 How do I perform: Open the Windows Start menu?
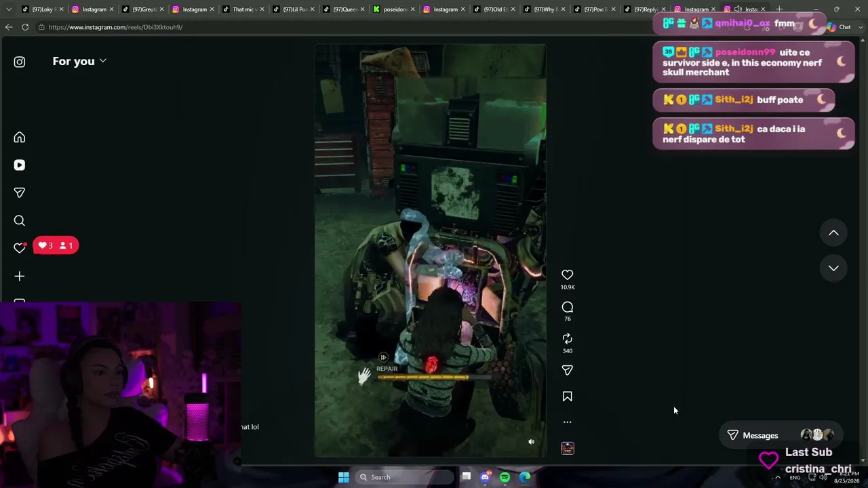click(344, 477)
